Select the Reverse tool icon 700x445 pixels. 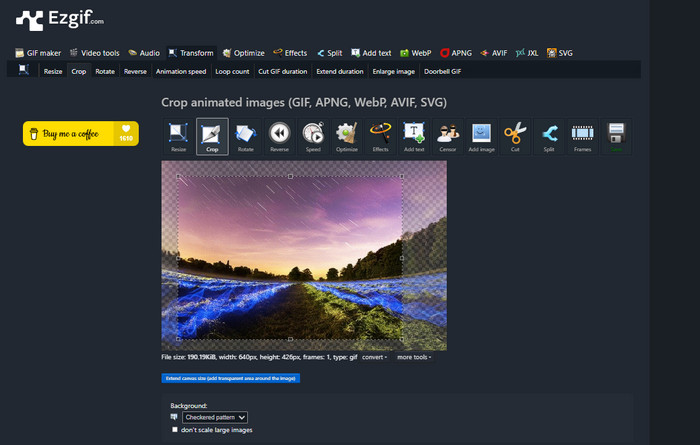(x=279, y=137)
